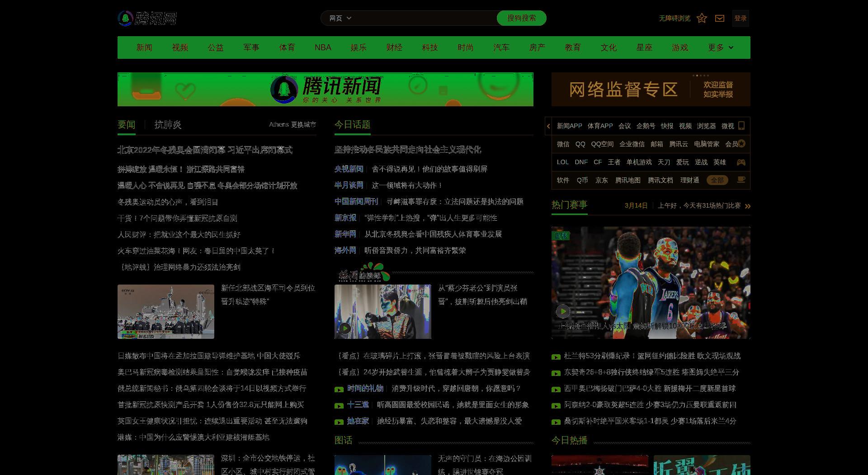Screen dimensions: 868x475
Task: Open 游戏 in navigation bar
Action: (x=680, y=47)
